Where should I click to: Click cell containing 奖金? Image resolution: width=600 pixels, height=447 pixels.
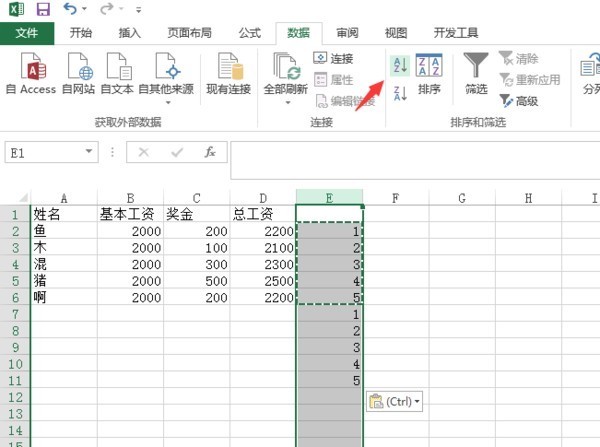[x=196, y=214]
